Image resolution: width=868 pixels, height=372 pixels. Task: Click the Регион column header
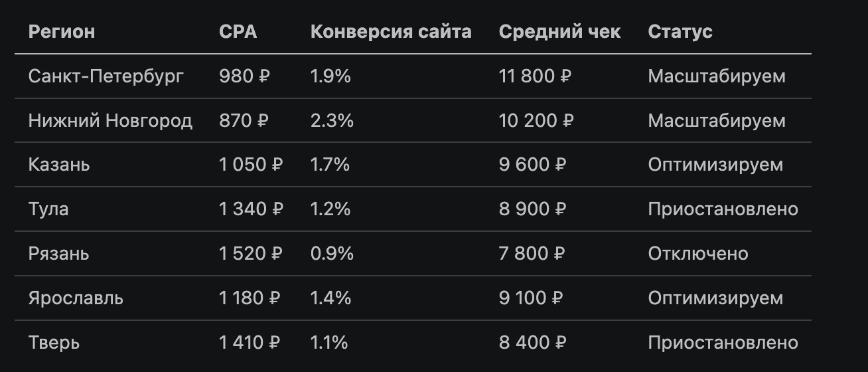pos(62,31)
